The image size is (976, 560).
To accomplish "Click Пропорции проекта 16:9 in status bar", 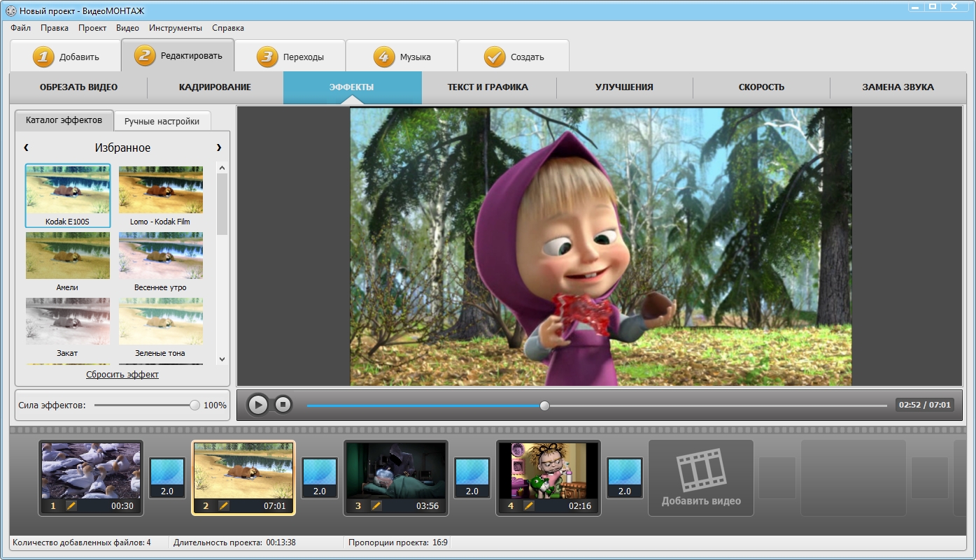I will point(397,542).
